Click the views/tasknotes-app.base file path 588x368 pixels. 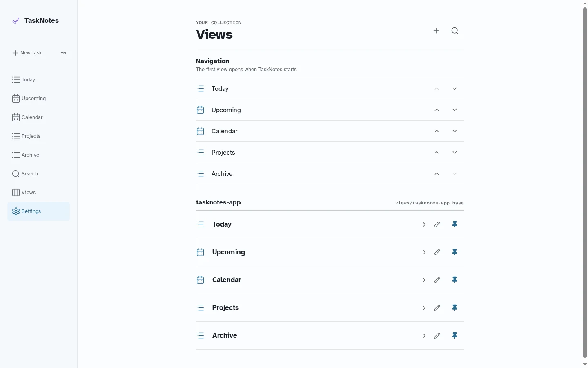point(430,203)
